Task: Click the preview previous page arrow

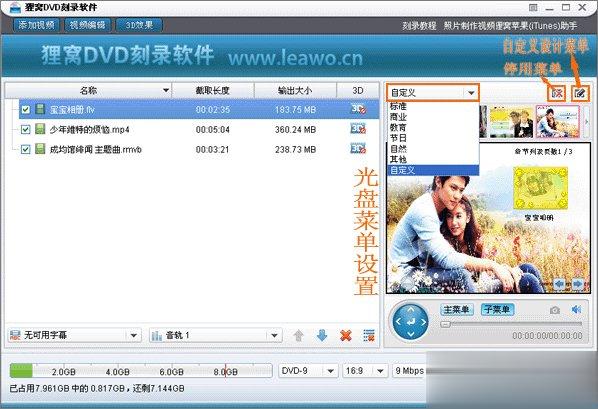Action: (559, 284)
